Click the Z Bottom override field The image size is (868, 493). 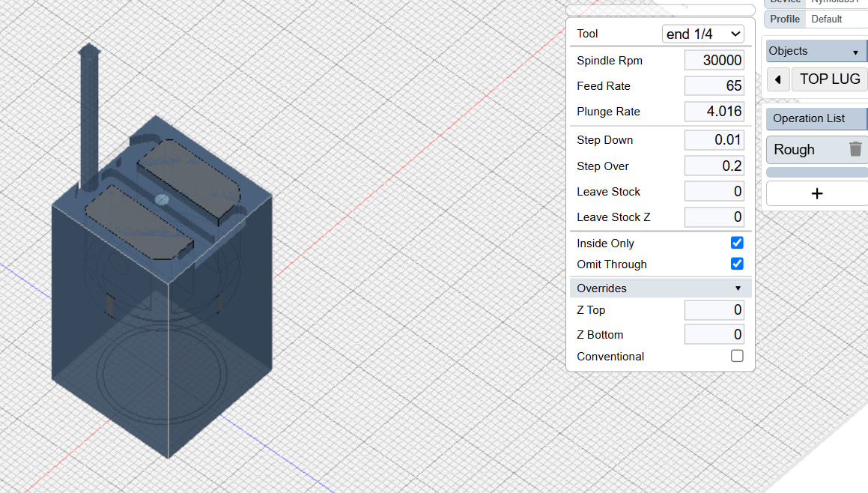point(714,335)
